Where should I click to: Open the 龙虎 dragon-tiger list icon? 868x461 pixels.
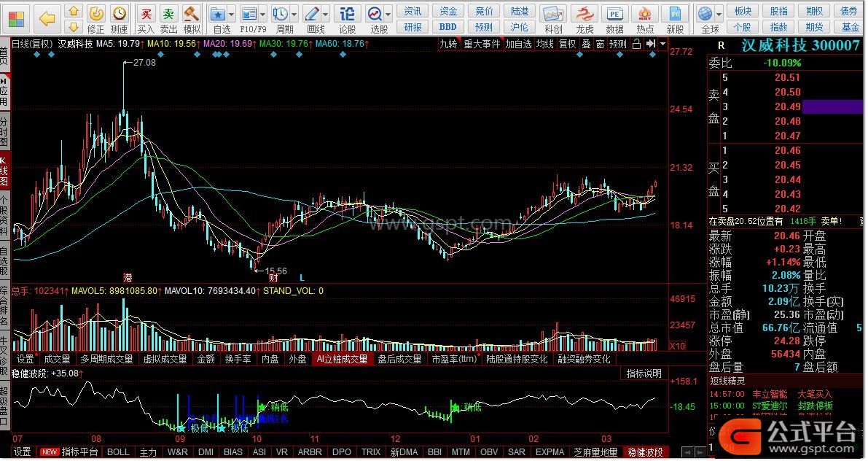(584, 13)
